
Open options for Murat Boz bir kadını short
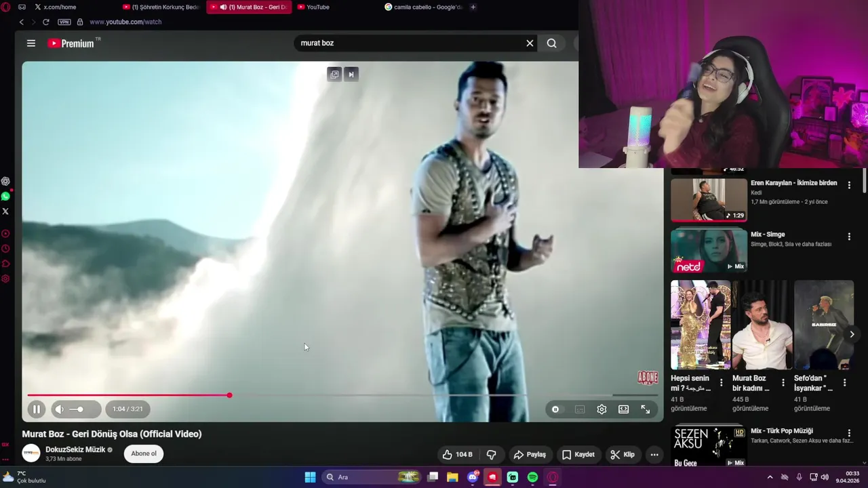tap(783, 382)
